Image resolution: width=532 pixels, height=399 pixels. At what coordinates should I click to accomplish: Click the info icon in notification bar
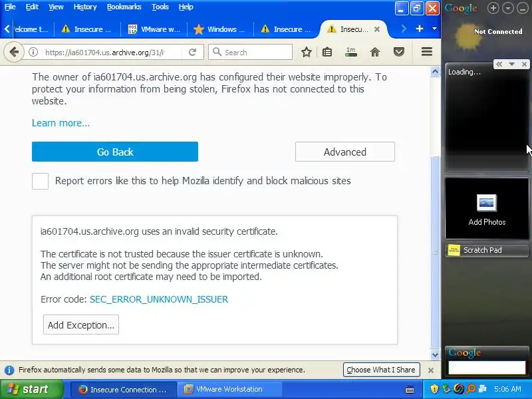(9, 370)
